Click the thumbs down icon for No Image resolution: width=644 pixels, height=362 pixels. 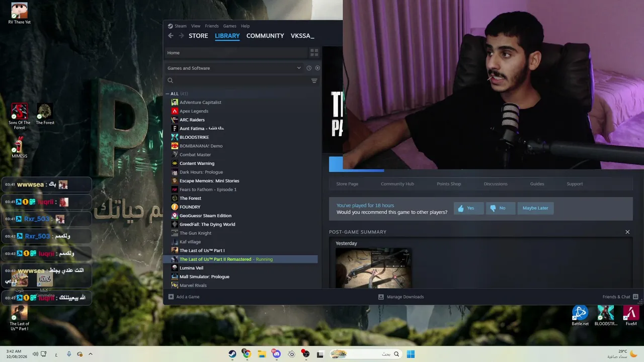[x=493, y=208]
